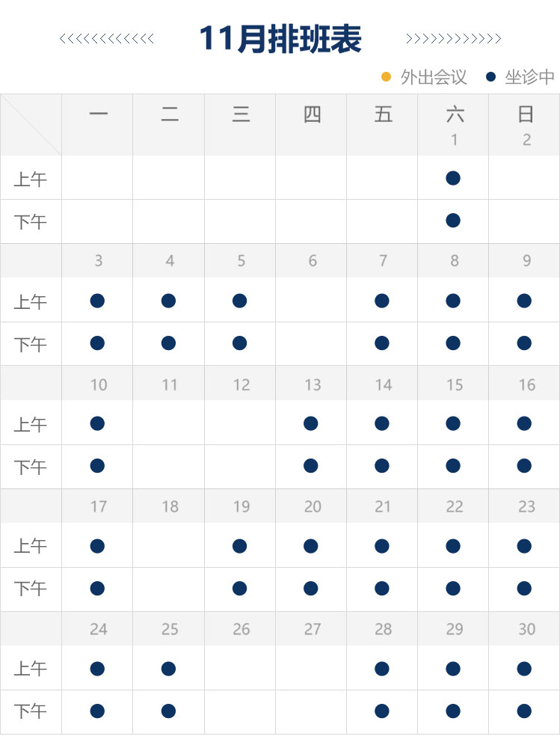This screenshot has width=560, height=748.
Task: Select Tuesday Nov 25 afternoon clinic dot
Action: pos(168,711)
